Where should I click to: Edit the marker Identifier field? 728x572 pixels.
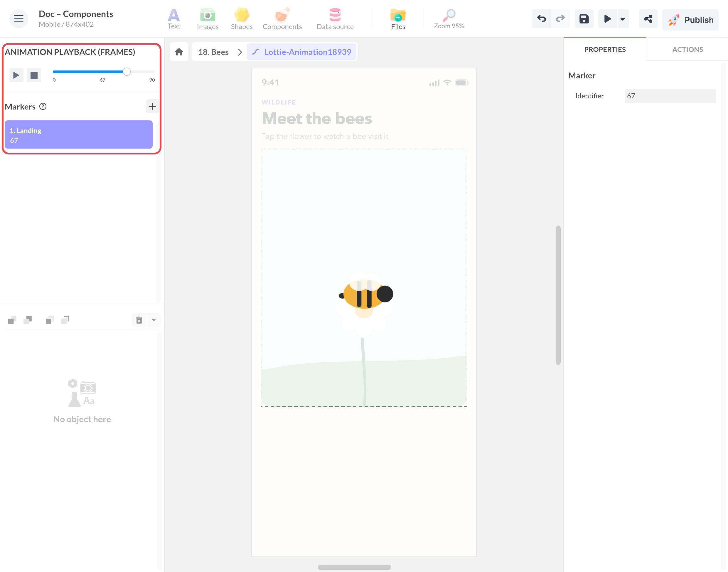(670, 96)
